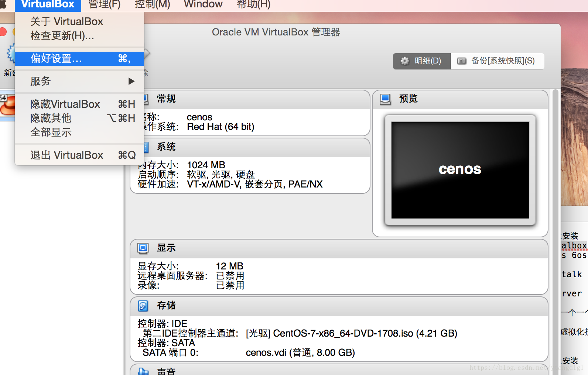Click the 1024 MB memory value

pyautogui.click(x=206, y=165)
